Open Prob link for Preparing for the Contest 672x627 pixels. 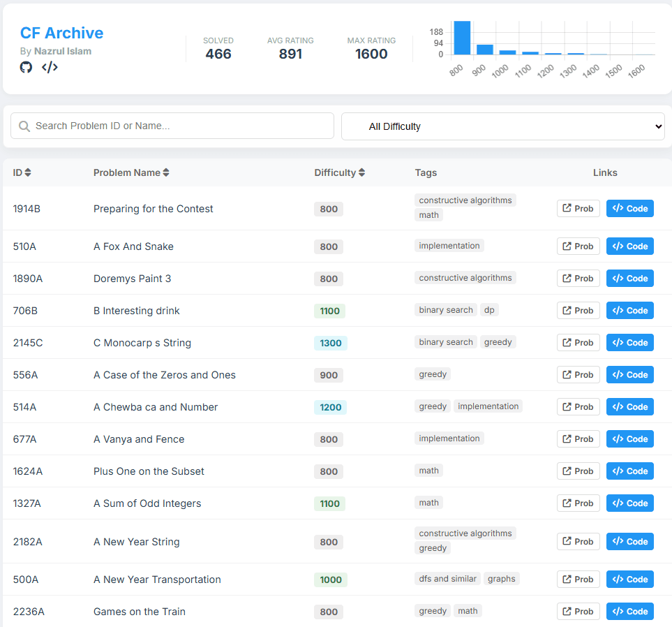[578, 209]
